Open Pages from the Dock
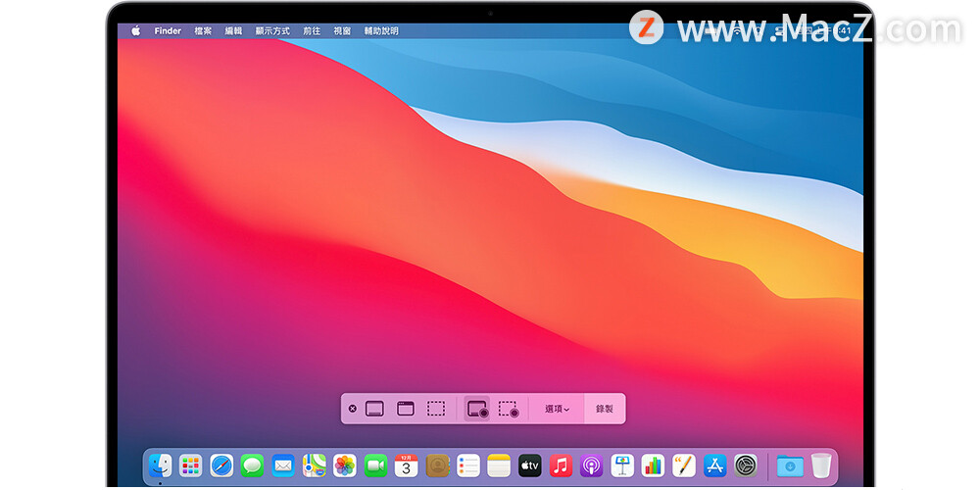This screenshot has height=490, width=980. point(684,465)
